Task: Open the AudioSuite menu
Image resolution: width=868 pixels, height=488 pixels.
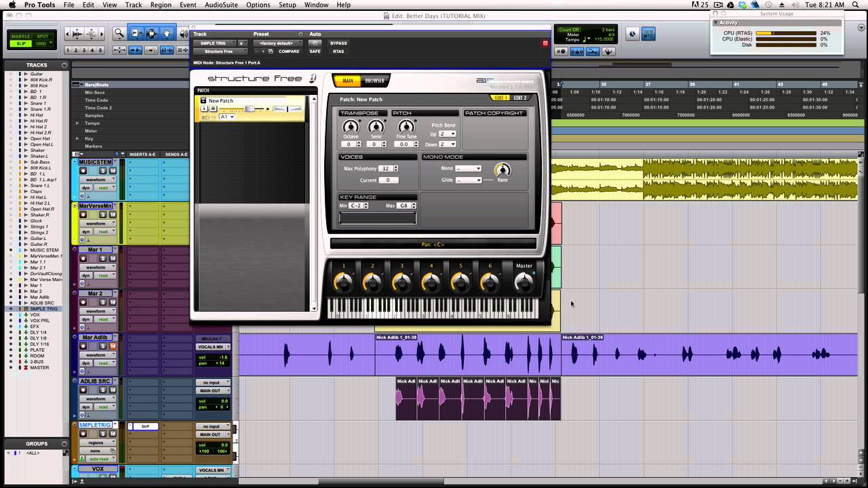Action: click(220, 5)
